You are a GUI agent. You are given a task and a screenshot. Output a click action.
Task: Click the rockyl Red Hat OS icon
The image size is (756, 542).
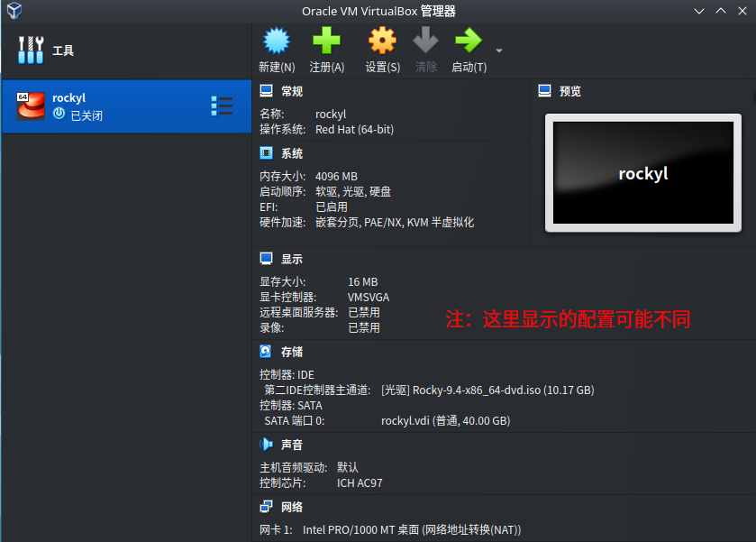31,106
